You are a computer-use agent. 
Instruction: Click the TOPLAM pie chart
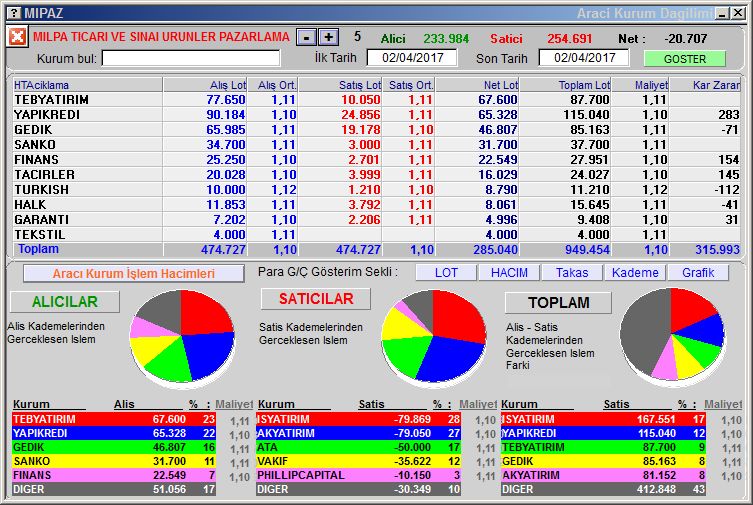672,336
